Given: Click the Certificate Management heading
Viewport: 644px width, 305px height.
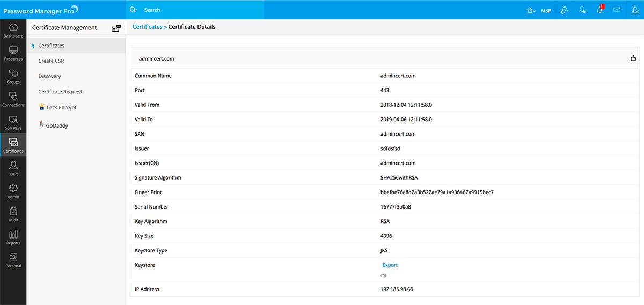Looking at the screenshot, I should [64, 28].
